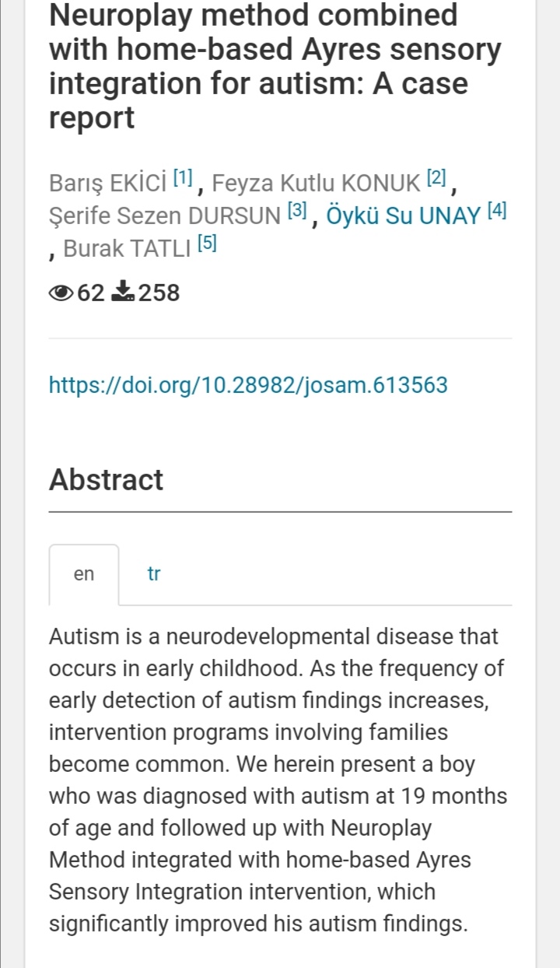Open author Öykü Su UNAY's profile

tap(403, 216)
